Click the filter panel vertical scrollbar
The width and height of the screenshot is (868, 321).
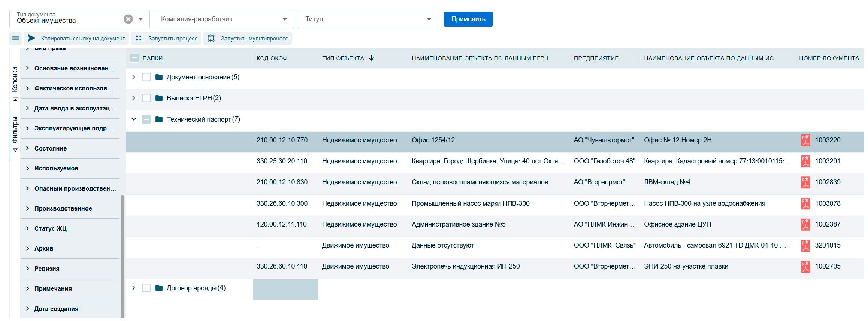123,255
